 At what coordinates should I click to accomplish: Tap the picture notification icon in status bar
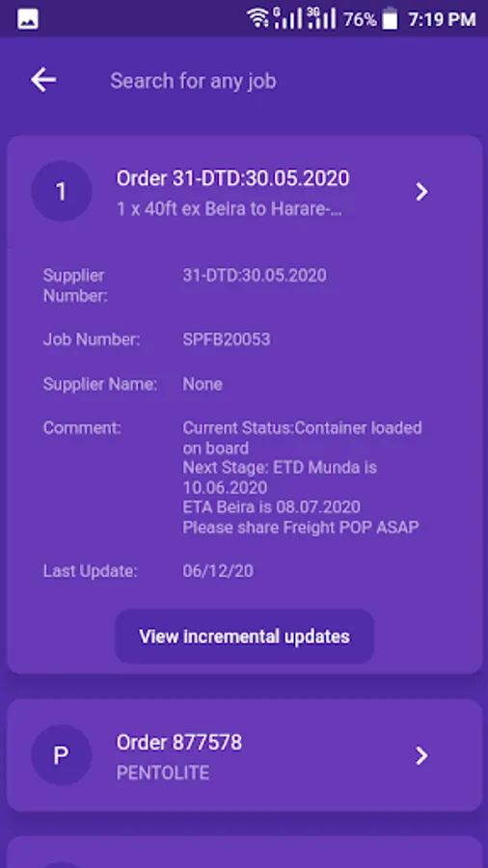point(28,19)
